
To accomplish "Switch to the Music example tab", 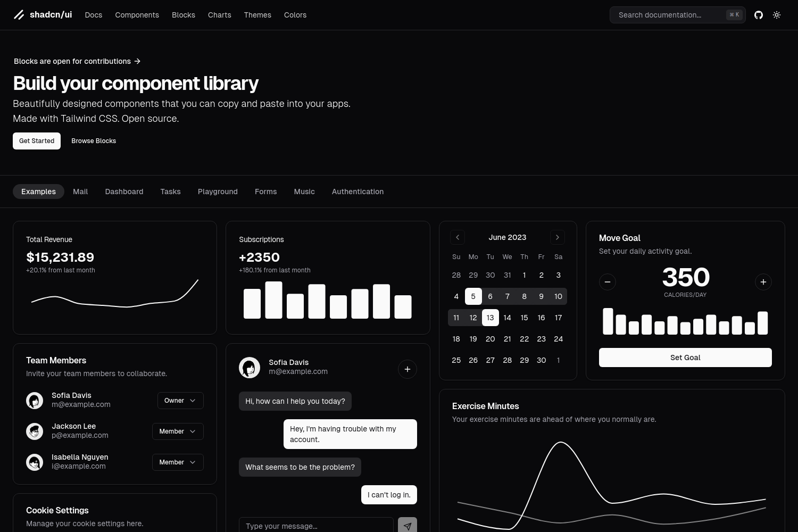I will pos(304,192).
